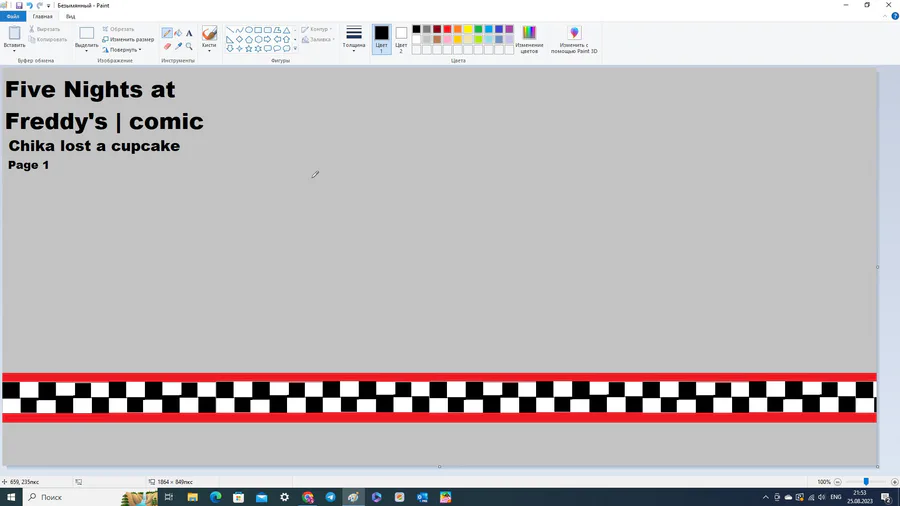Select the Fill with color bucket tool
This screenshot has width=900, height=506.
click(x=178, y=33)
